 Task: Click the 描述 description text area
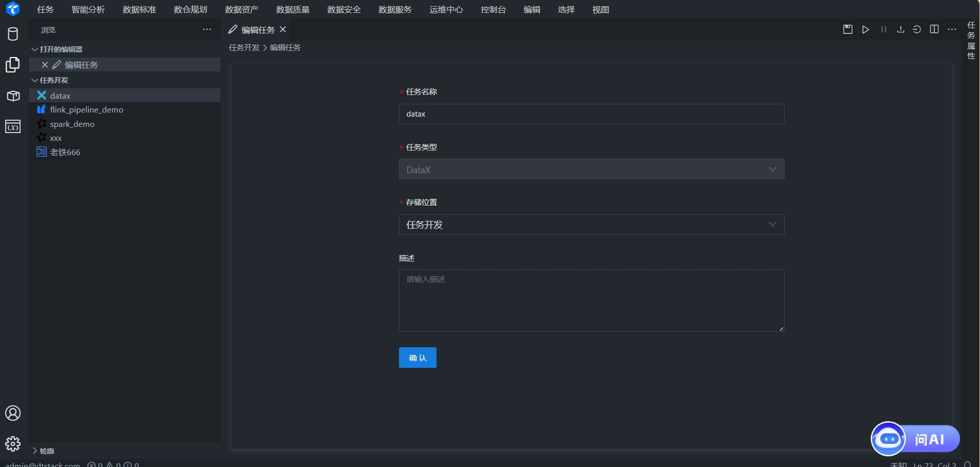click(591, 301)
